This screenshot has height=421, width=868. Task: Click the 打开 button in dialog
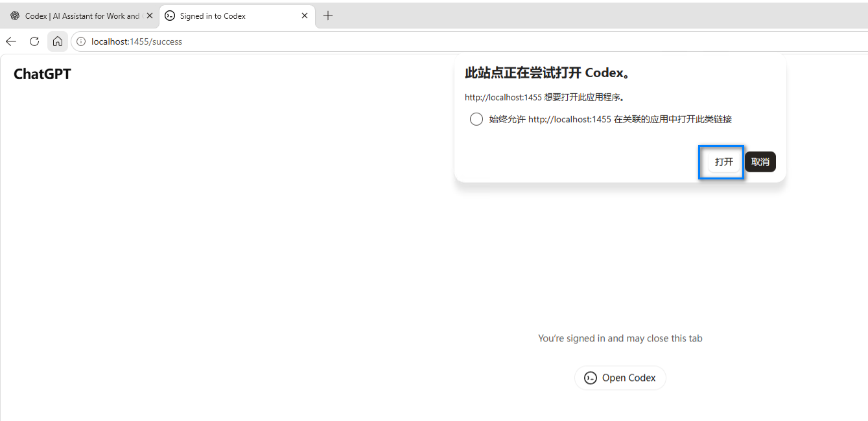[x=723, y=162]
